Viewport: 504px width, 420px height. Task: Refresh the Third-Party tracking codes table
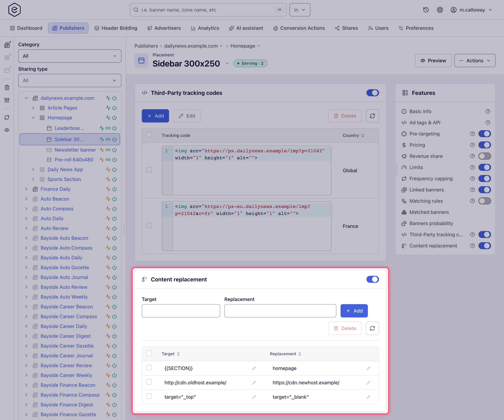point(372,116)
